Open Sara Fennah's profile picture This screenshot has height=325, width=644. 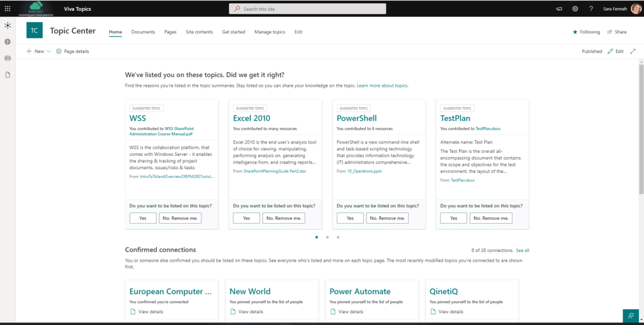click(x=636, y=9)
